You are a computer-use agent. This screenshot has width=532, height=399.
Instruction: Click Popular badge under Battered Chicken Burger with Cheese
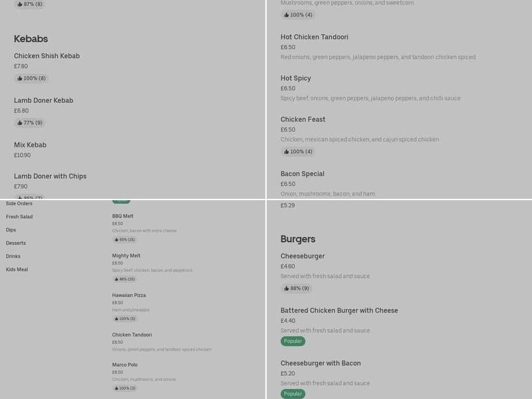(x=293, y=341)
